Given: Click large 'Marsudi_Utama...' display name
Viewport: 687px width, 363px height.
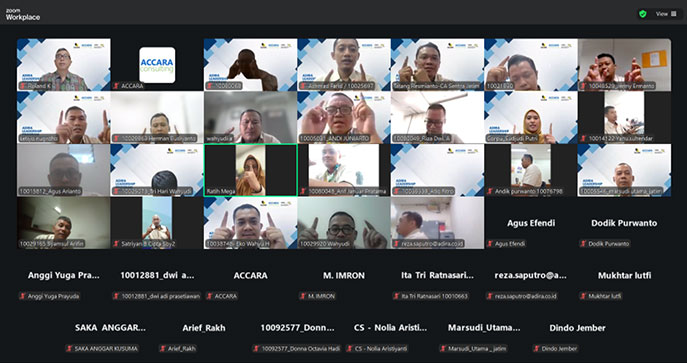Looking at the screenshot, I should click(484, 328).
